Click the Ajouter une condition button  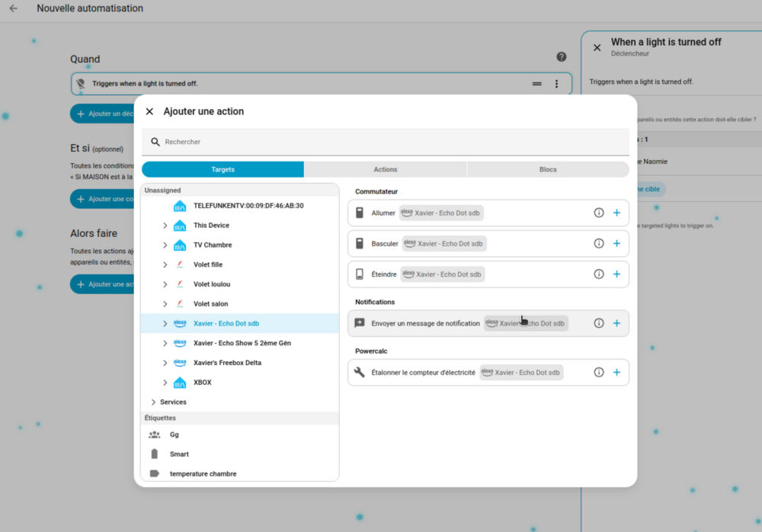tap(103, 199)
